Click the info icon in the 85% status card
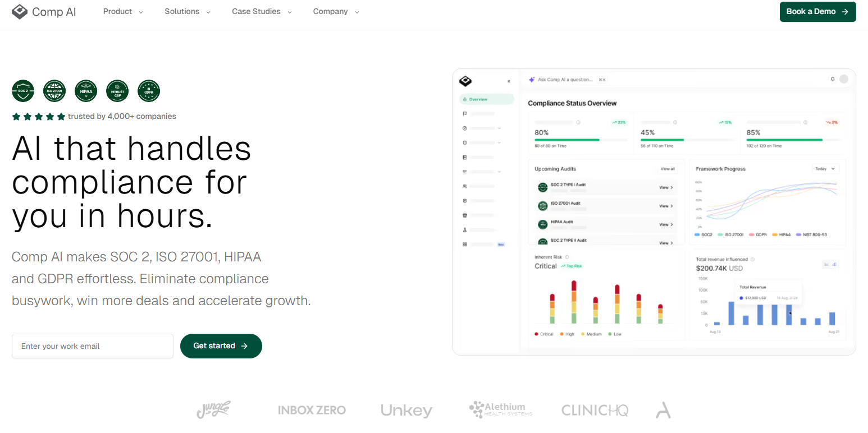This screenshot has width=868, height=433. pyautogui.click(x=805, y=122)
